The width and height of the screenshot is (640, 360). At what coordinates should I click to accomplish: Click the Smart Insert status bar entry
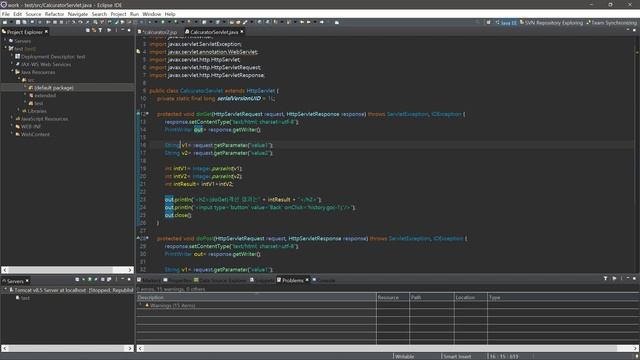pyautogui.click(x=457, y=356)
